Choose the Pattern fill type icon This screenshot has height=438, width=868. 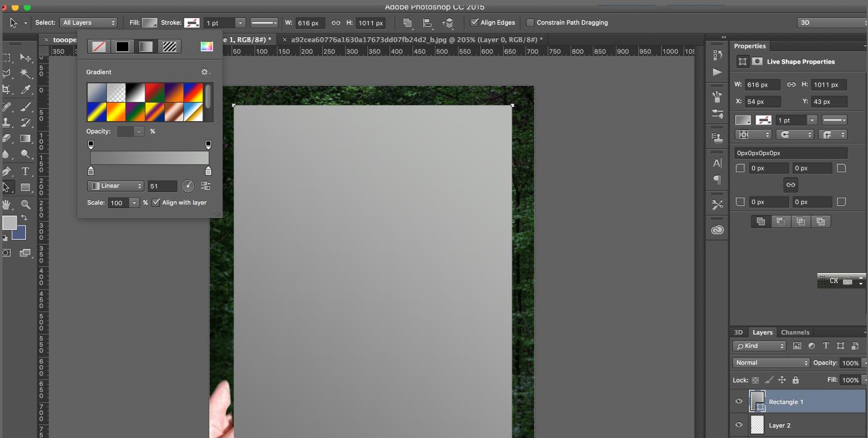click(x=169, y=46)
